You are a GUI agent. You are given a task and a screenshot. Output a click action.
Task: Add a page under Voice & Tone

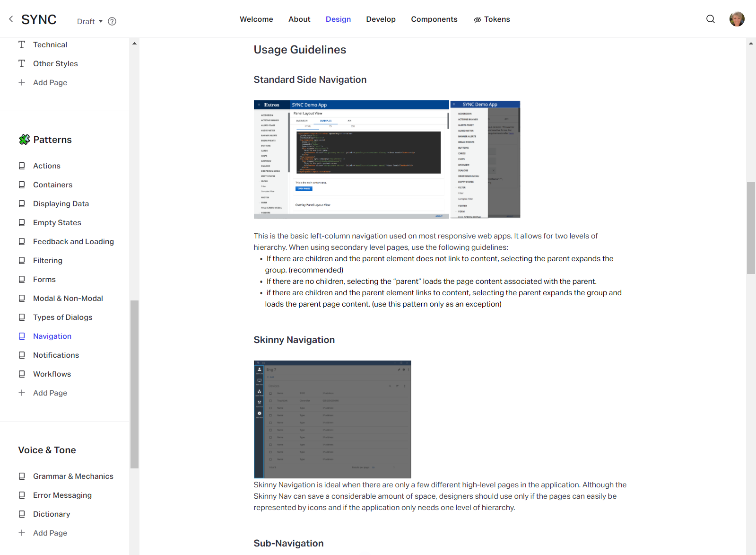(50, 533)
